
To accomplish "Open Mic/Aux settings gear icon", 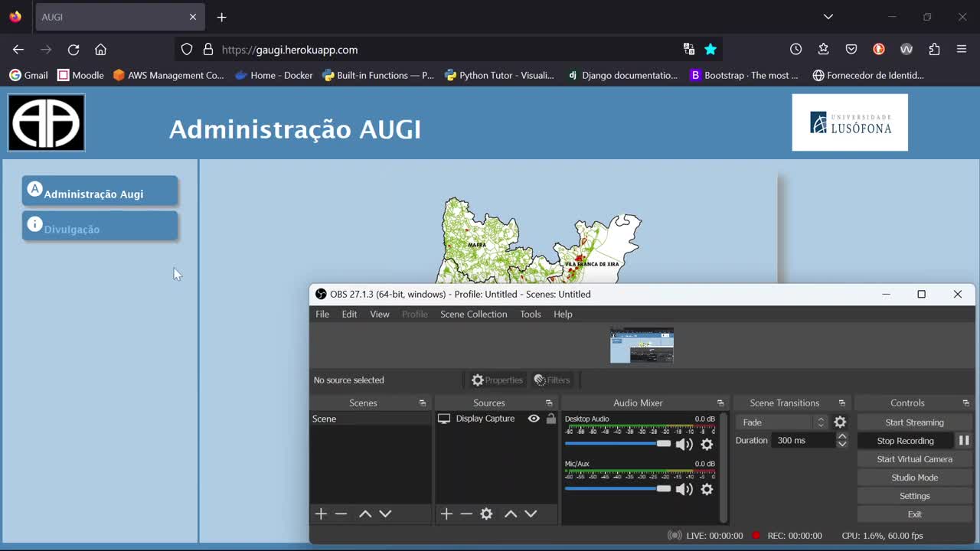I will click(x=707, y=489).
